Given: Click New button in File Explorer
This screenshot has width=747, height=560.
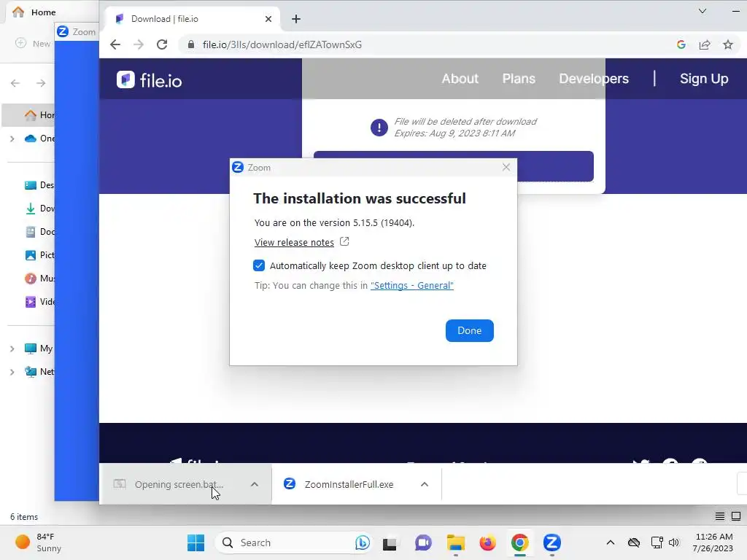Looking at the screenshot, I should (x=32, y=43).
